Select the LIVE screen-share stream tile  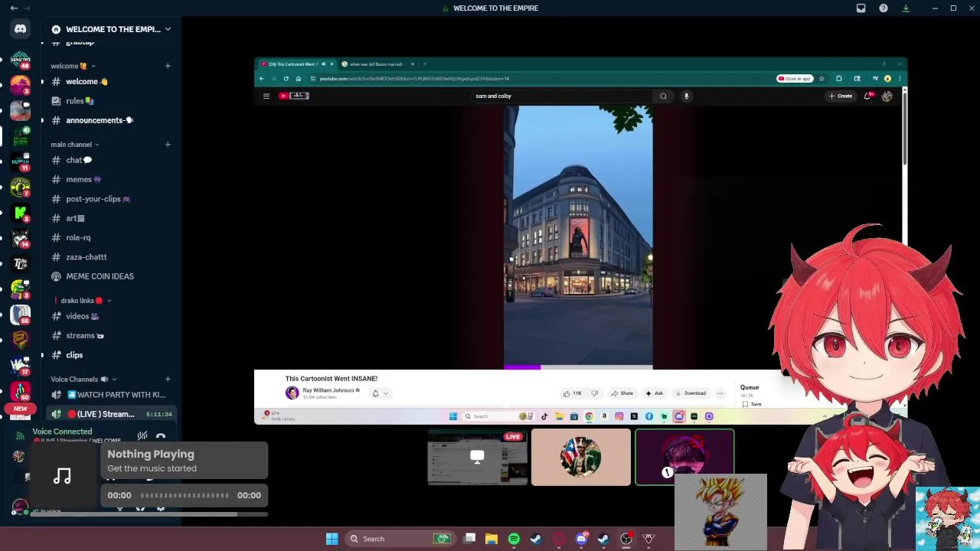(x=477, y=458)
